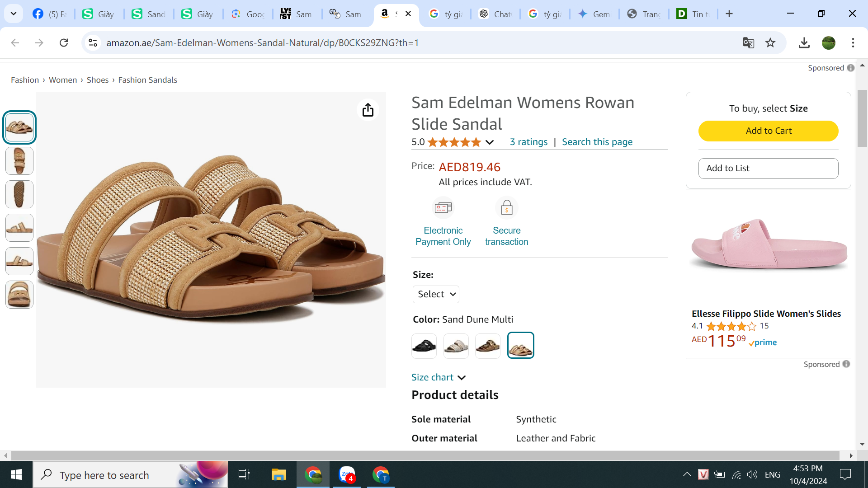Viewport: 868px width, 488px height.
Task: Open File Explorer from the taskbar
Action: pyautogui.click(x=278, y=474)
